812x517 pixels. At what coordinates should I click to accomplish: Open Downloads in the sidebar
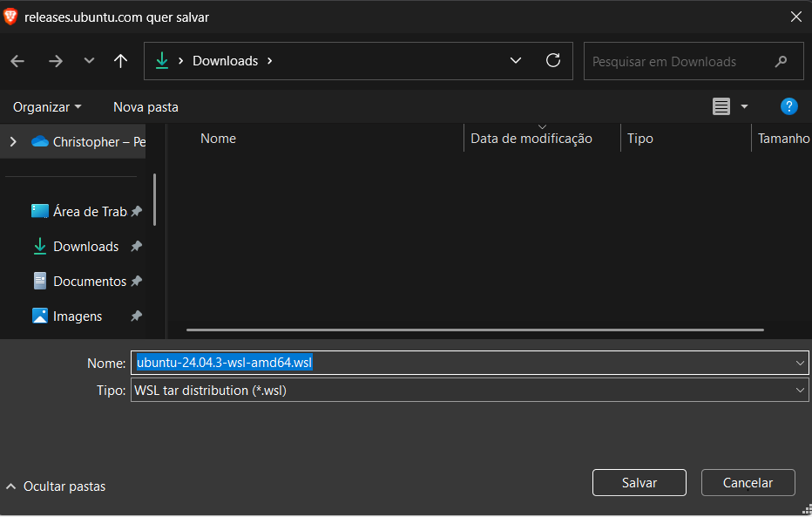[76, 247]
